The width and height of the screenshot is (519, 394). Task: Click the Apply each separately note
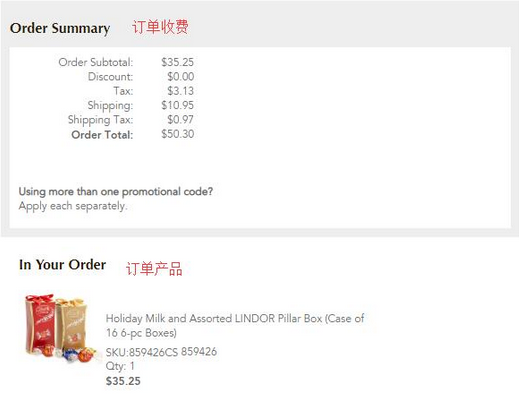(73, 206)
